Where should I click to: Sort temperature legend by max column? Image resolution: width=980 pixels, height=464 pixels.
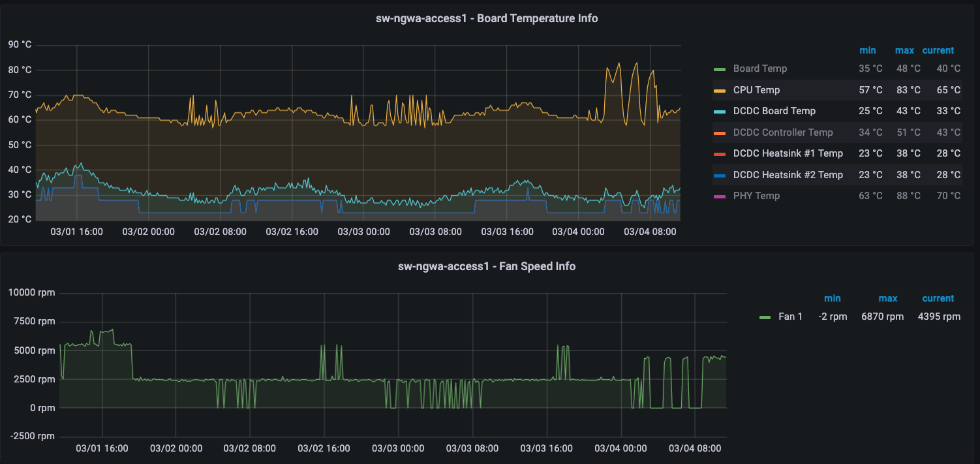click(x=904, y=50)
